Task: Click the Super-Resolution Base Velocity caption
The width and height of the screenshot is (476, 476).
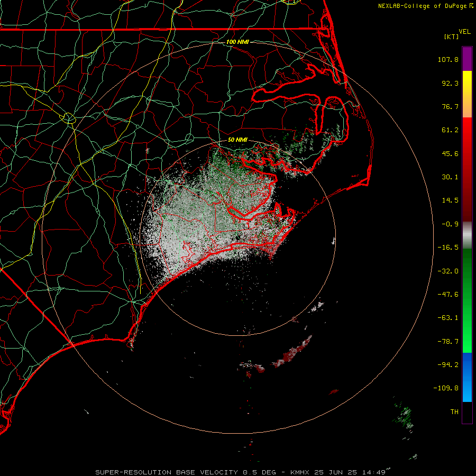Action: 240,472
